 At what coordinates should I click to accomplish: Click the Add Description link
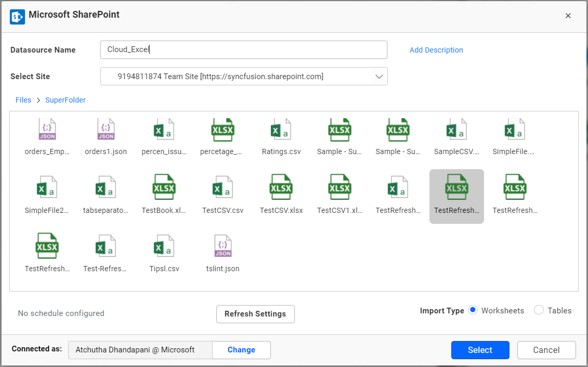tap(436, 50)
